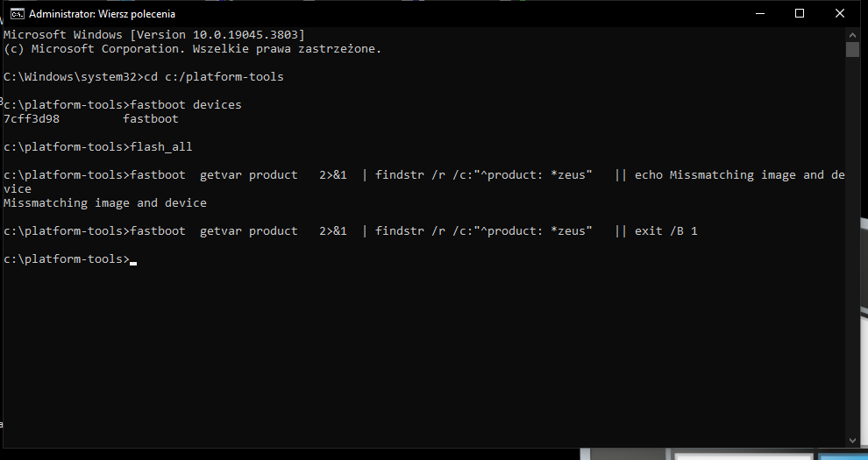
Task: Click the vertical scrollbar thumb
Action: (x=852, y=49)
